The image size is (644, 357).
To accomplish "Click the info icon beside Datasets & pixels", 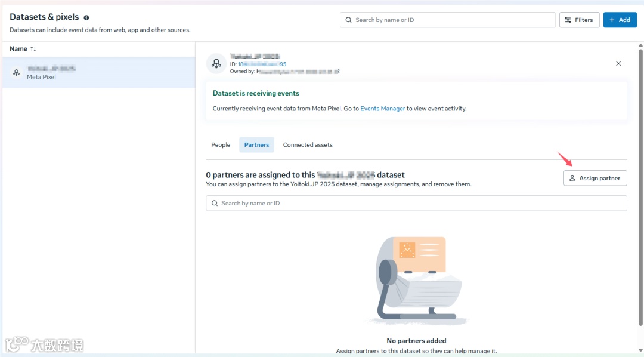I will [86, 18].
